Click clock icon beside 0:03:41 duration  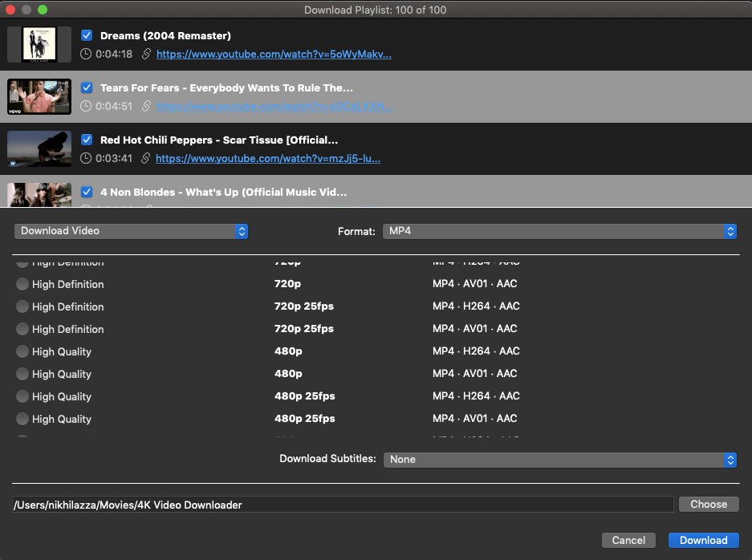click(86, 158)
